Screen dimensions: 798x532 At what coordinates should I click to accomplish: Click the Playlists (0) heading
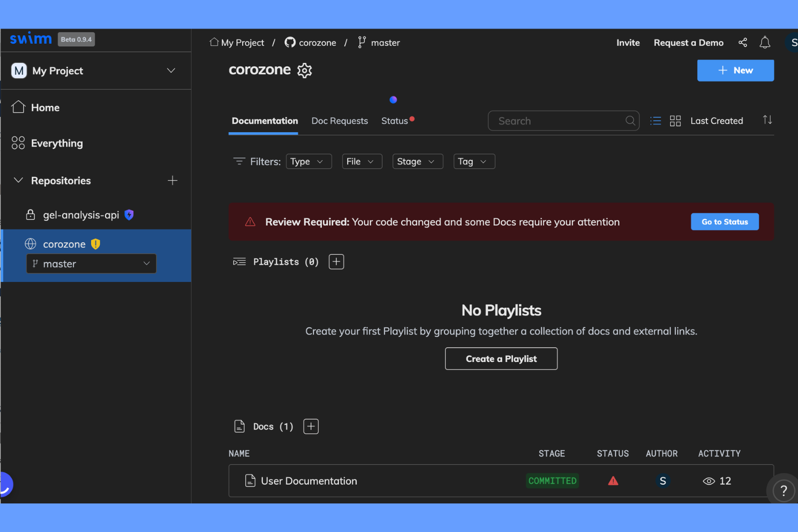pos(286,262)
